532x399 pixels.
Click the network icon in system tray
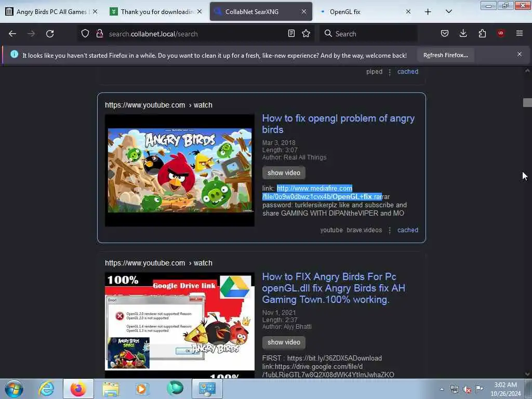[x=454, y=390]
